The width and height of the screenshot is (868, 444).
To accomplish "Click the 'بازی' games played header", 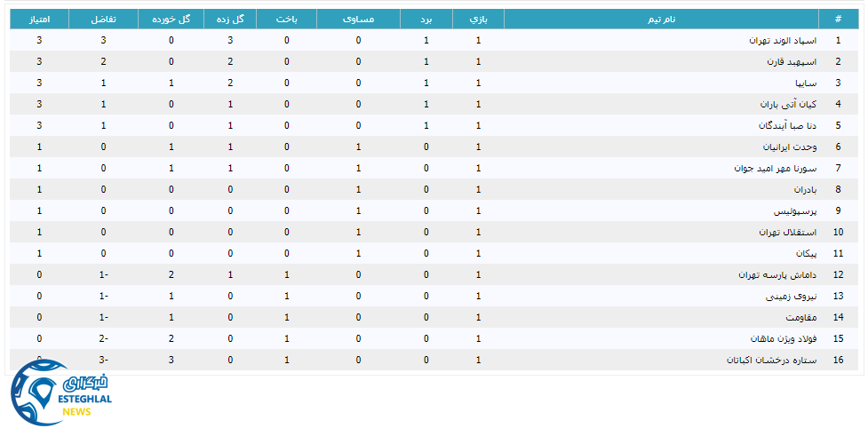I will coord(478,19).
